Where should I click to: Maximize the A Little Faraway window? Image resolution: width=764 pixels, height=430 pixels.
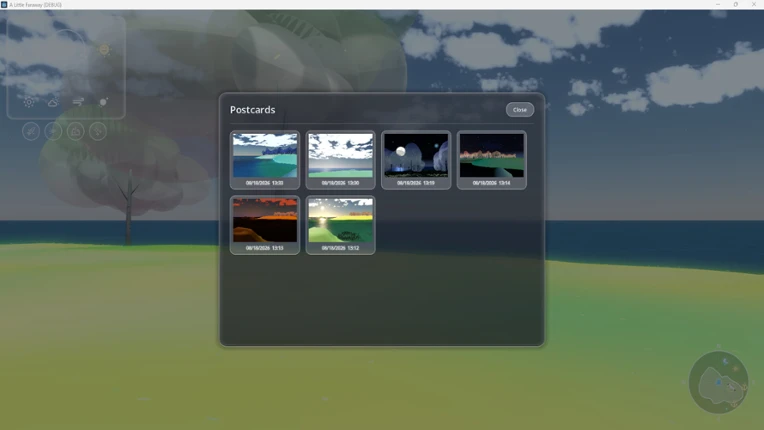click(736, 4)
